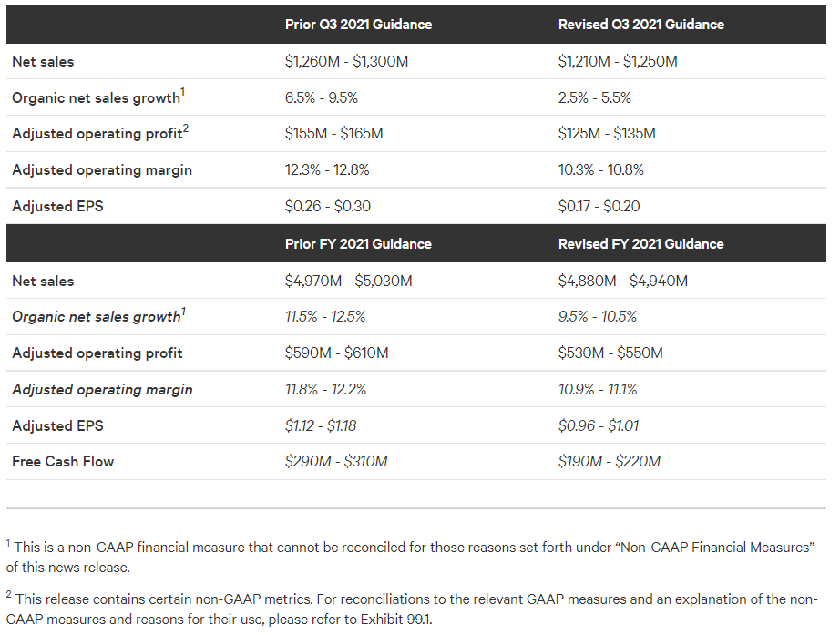Select the revised operating margin 10.3% - 10.8%
Viewport: 840px width, 635px height.
600,169
